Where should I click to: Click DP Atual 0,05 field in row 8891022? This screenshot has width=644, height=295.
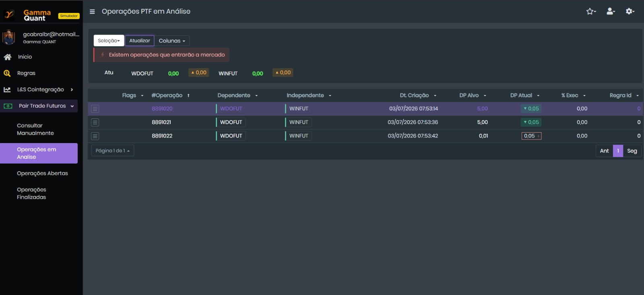(531, 136)
